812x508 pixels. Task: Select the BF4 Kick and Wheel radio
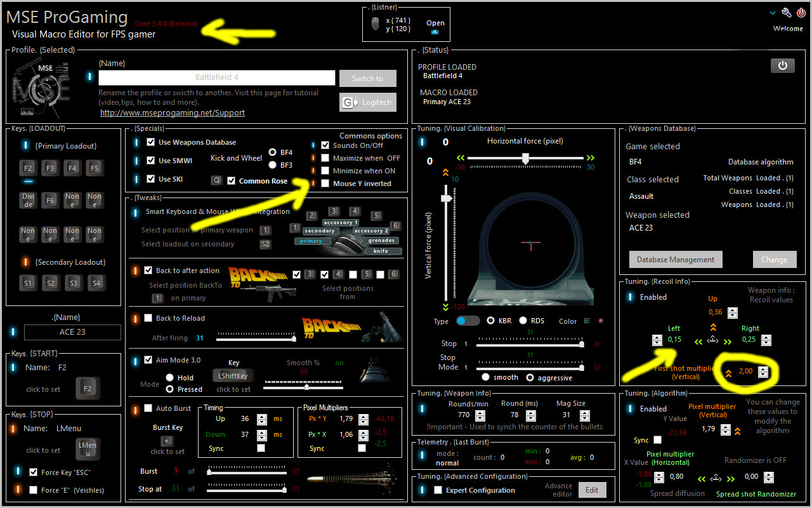tap(272, 152)
